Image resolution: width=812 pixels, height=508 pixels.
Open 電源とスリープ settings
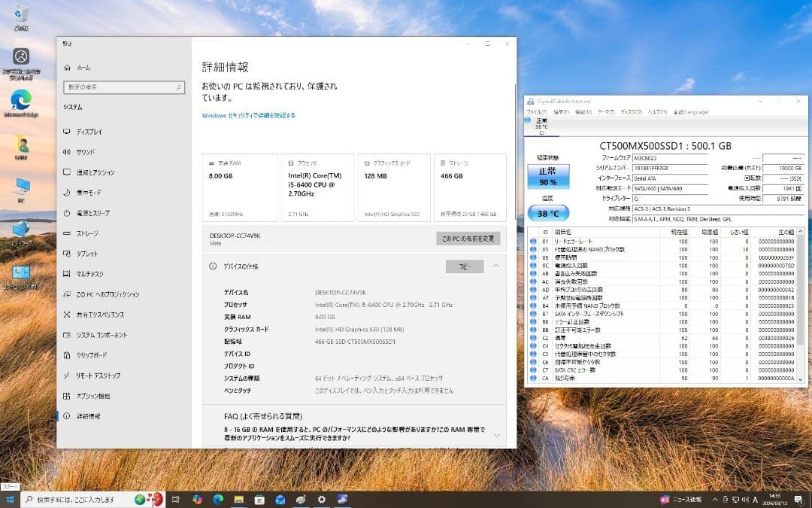(94, 213)
